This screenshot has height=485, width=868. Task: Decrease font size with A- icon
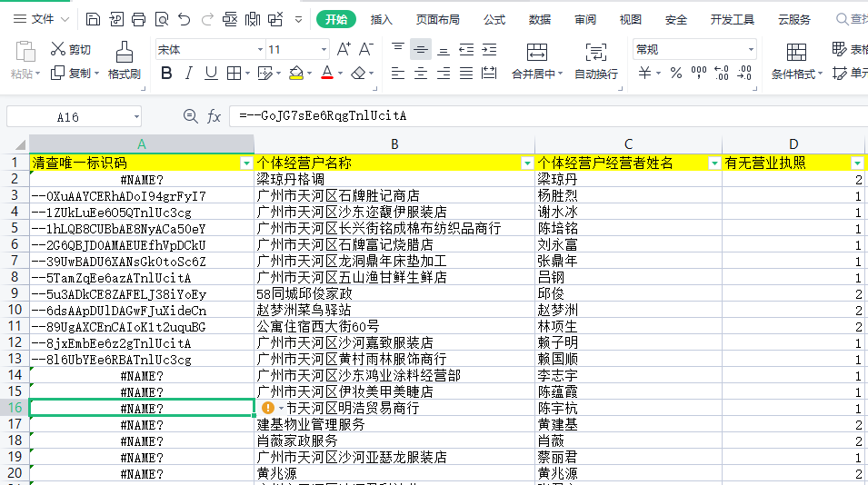click(366, 49)
